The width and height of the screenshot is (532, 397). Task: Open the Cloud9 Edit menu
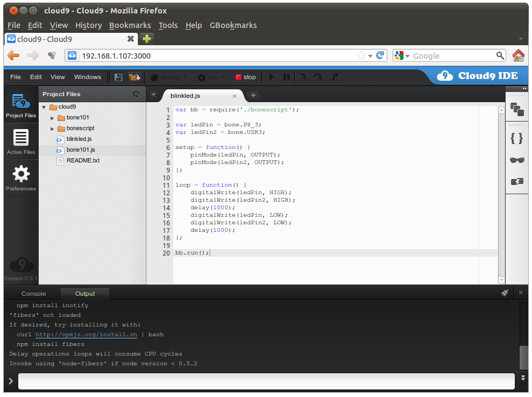click(x=36, y=77)
